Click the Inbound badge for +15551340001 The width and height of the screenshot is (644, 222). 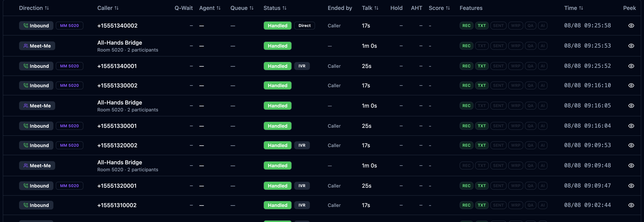[x=36, y=66]
